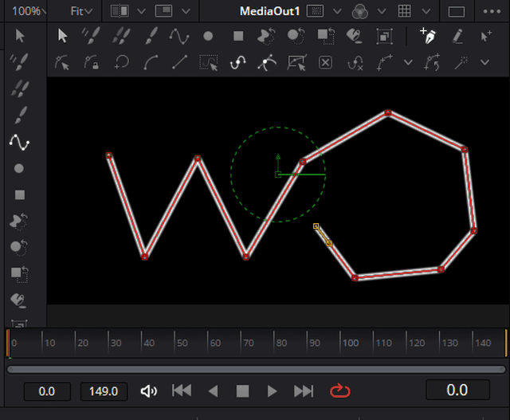The height and width of the screenshot is (420, 510).
Task: Choose Copy Polyline in the left vertical toolbar
Action: pos(19,222)
